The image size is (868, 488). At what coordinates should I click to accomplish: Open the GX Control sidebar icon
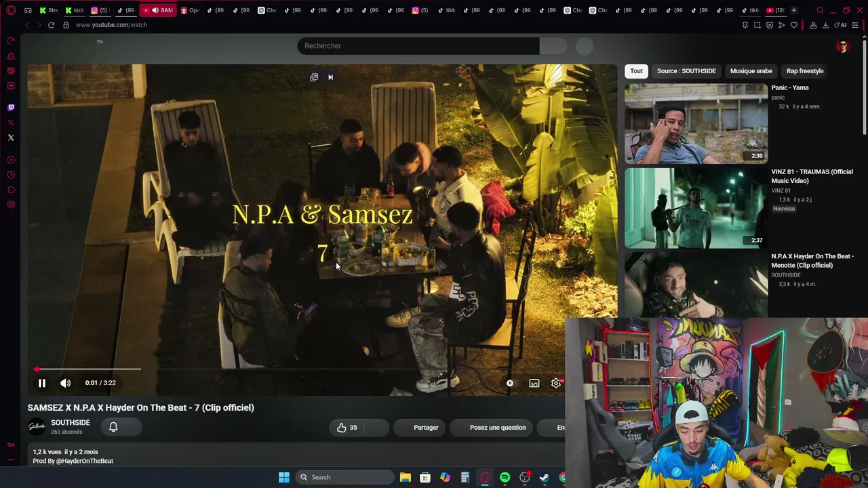pos(11,41)
